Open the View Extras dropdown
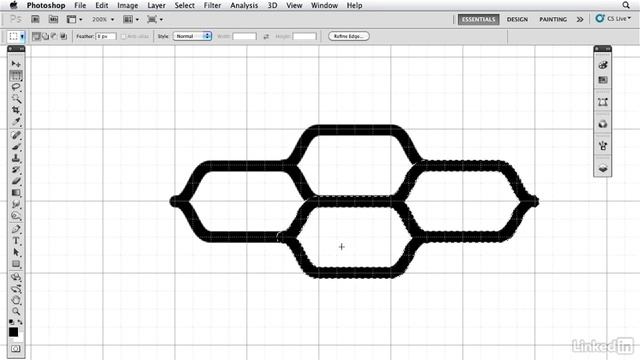Screen dimensions: 640x360 75,19
